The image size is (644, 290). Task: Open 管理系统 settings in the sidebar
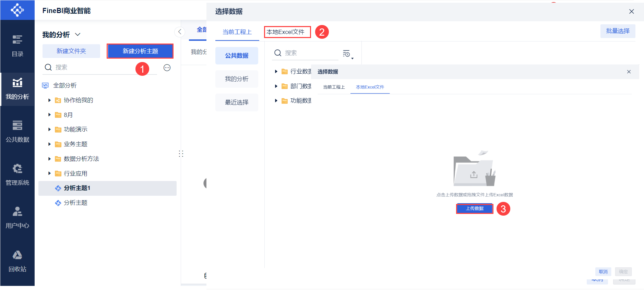point(17,175)
